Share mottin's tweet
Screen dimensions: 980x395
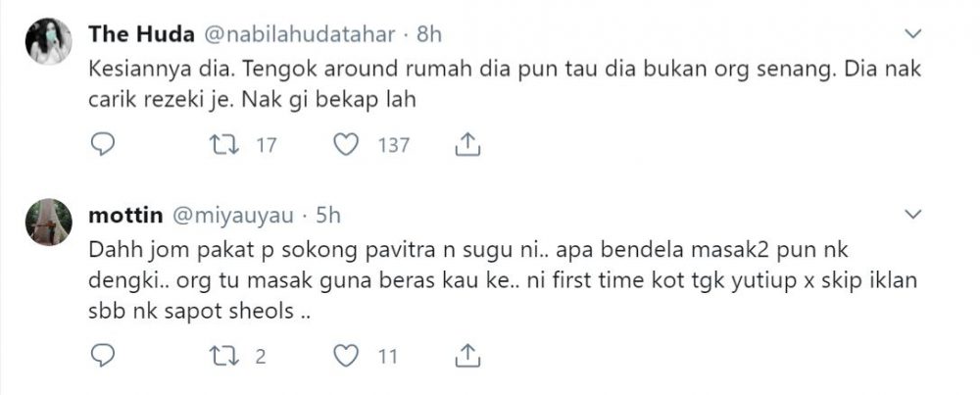click(x=467, y=355)
